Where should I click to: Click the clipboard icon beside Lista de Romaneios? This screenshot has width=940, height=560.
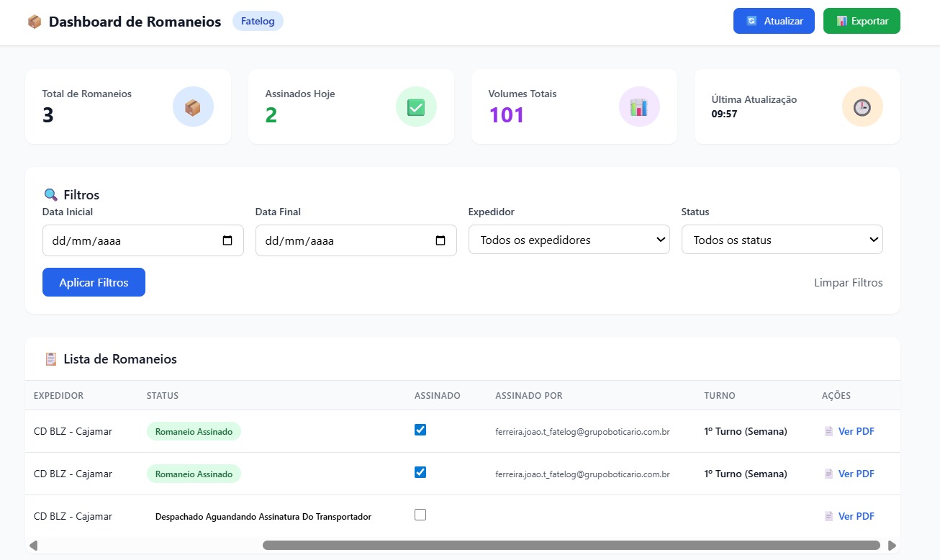(x=50, y=358)
